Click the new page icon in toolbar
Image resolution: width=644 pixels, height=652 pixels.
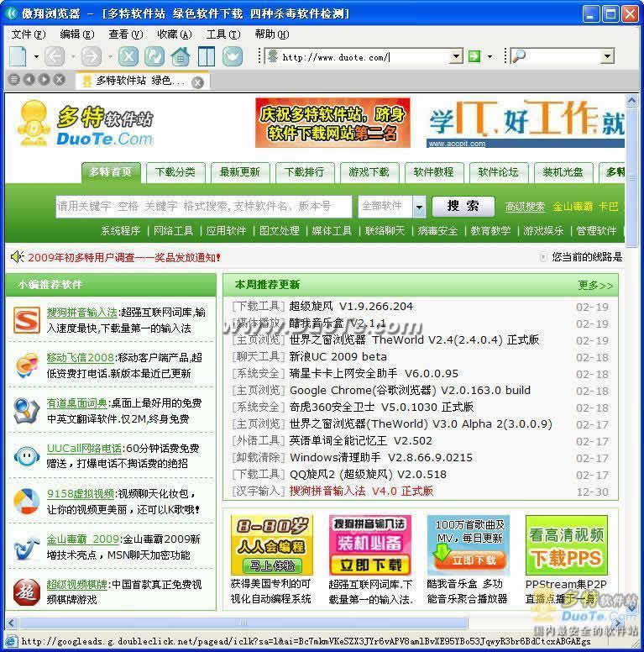(x=18, y=56)
